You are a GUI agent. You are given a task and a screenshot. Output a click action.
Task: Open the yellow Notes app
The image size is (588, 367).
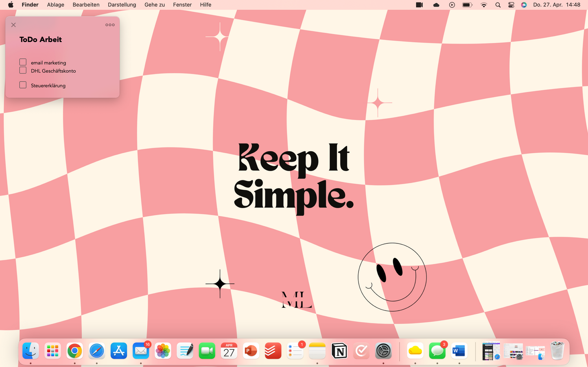point(317,351)
